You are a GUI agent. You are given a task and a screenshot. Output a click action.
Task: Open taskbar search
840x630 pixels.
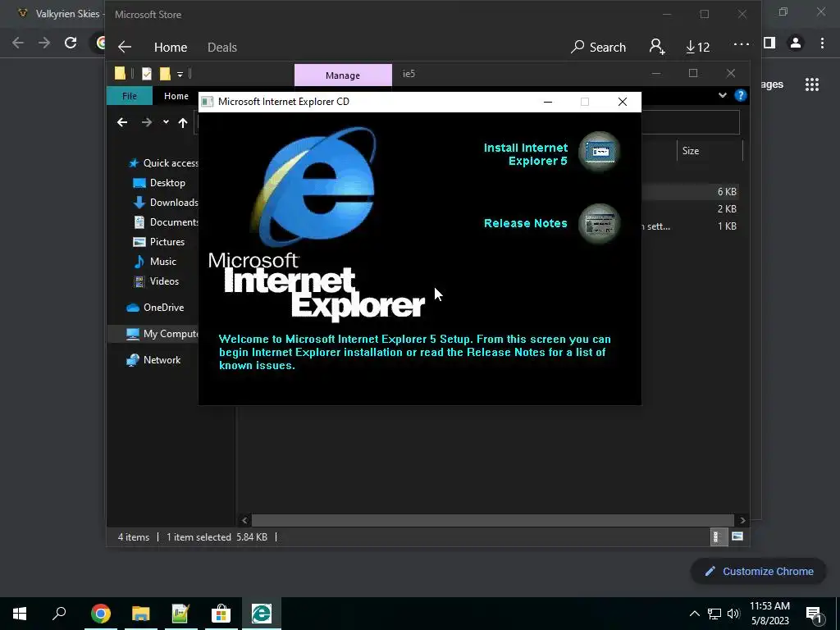(59, 614)
